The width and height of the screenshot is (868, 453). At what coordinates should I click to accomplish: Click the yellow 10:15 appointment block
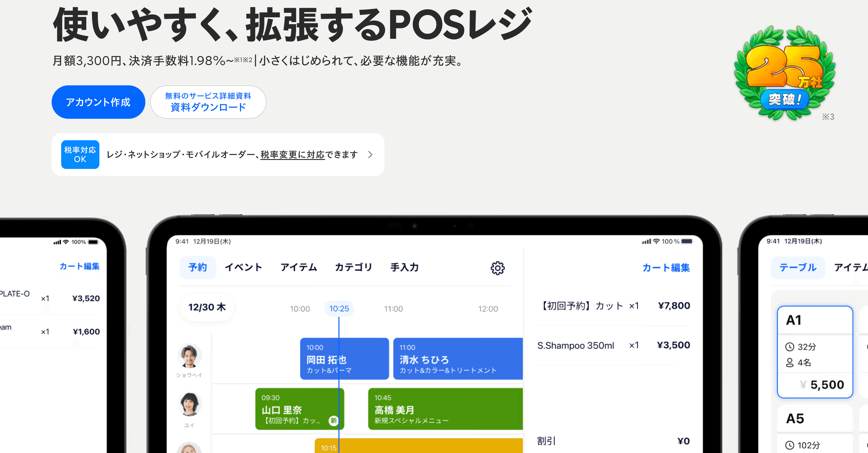click(x=418, y=446)
